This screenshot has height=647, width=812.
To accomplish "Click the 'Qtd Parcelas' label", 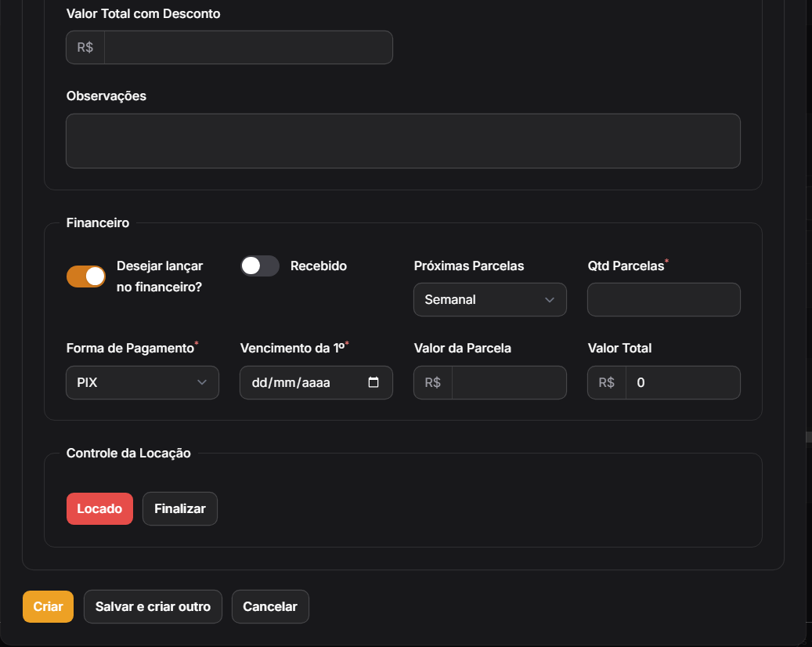I will coord(626,266).
